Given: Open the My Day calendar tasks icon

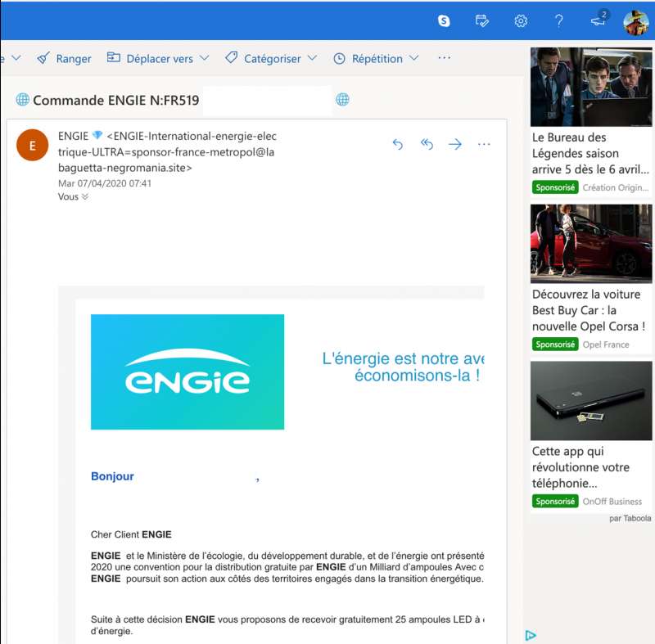Looking at the screenshot, I should (x=482, y=20).
